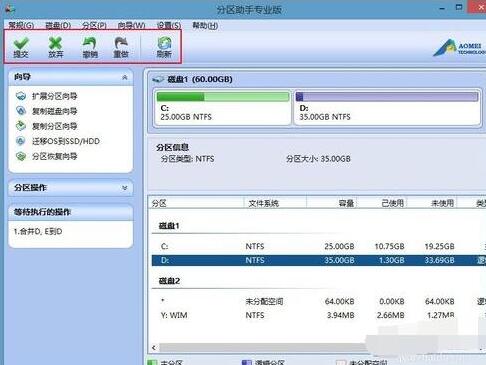Image resolution: width=486 pixels, height=365 pixels.
Task: Select the * 未分配空间 row
Action: click(319, 301)
